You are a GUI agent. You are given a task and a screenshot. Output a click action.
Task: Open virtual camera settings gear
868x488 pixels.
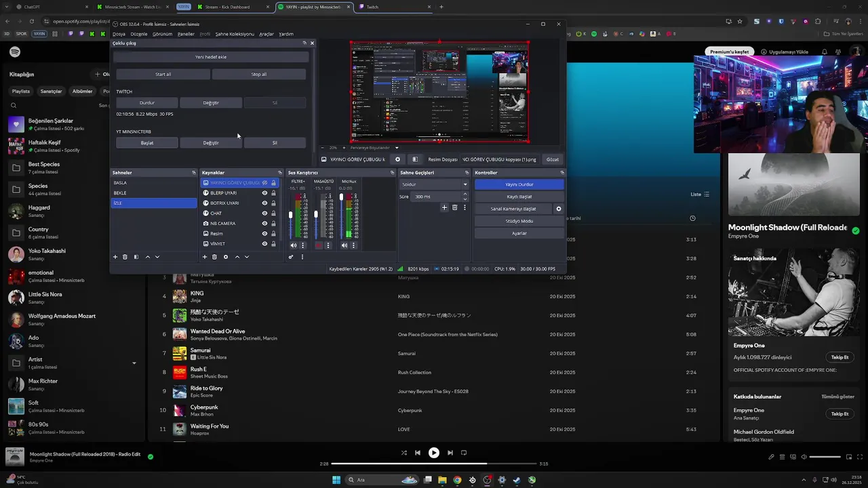[x=559, y=209]
